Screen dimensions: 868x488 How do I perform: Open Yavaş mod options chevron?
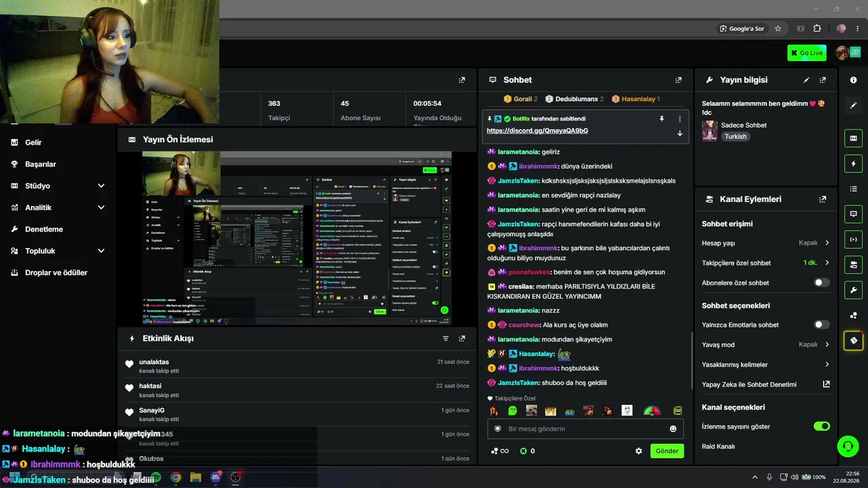(827, 344)
